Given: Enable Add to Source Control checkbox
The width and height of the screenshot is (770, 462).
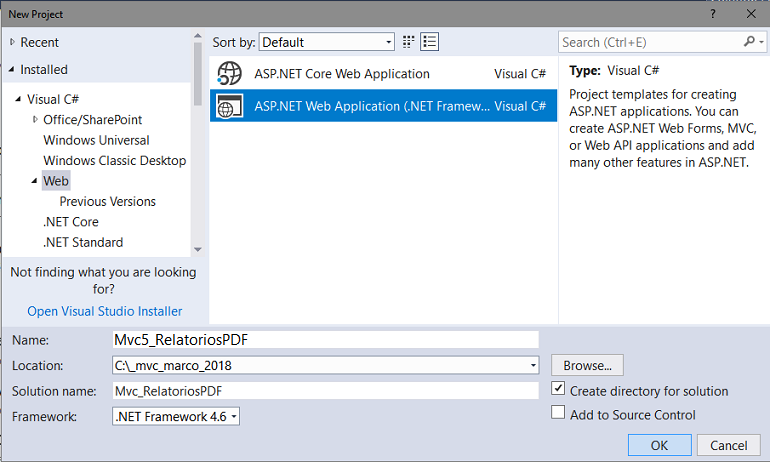Looking at the screenshot, I should click(x=559, y=414).
